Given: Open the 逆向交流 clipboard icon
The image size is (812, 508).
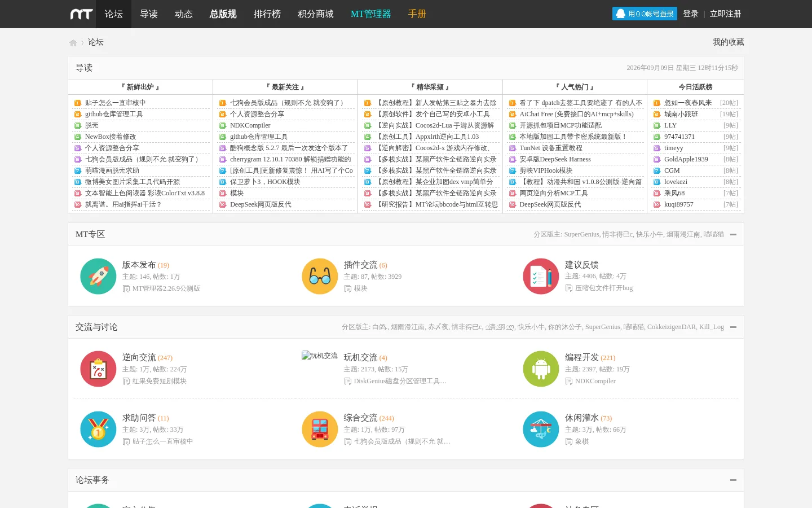Looking at the screenshot, I should coord(98,369).
